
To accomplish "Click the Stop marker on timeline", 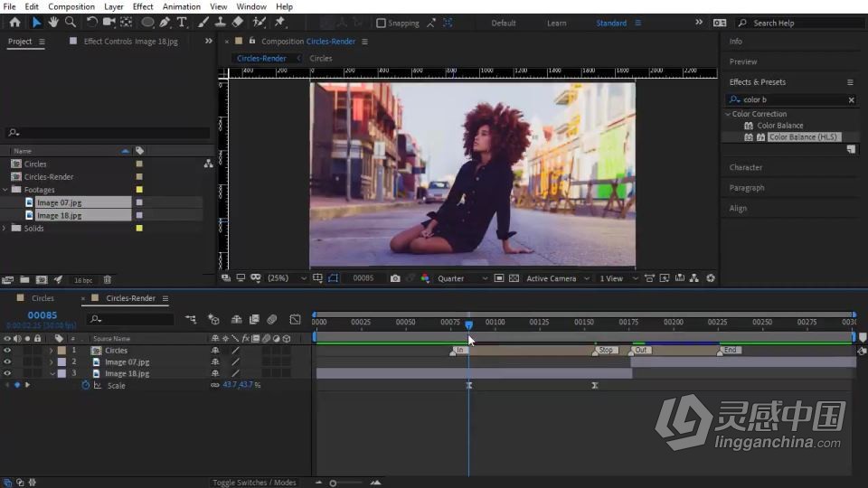I will pyautogui.click(x=605, y=351).
